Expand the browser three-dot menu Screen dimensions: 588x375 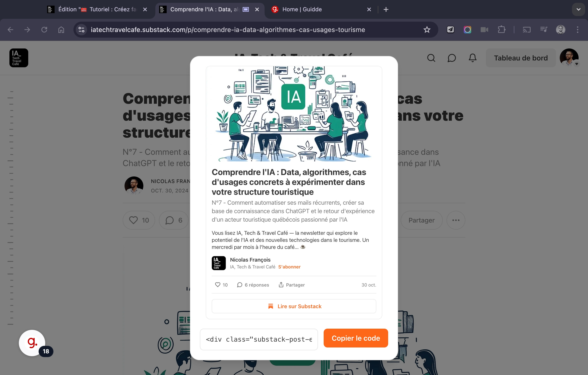tap(578, 30)
